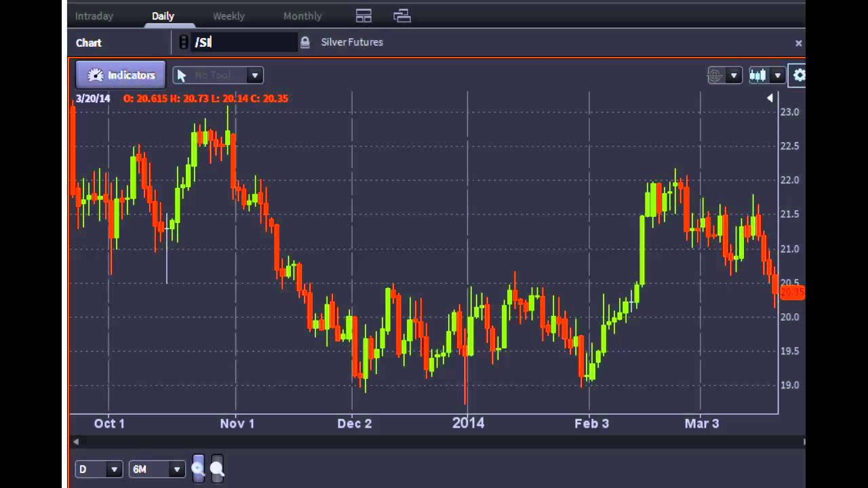Click the 21.0 price axis label
The image size is (868, 488).
click(790, 249)
